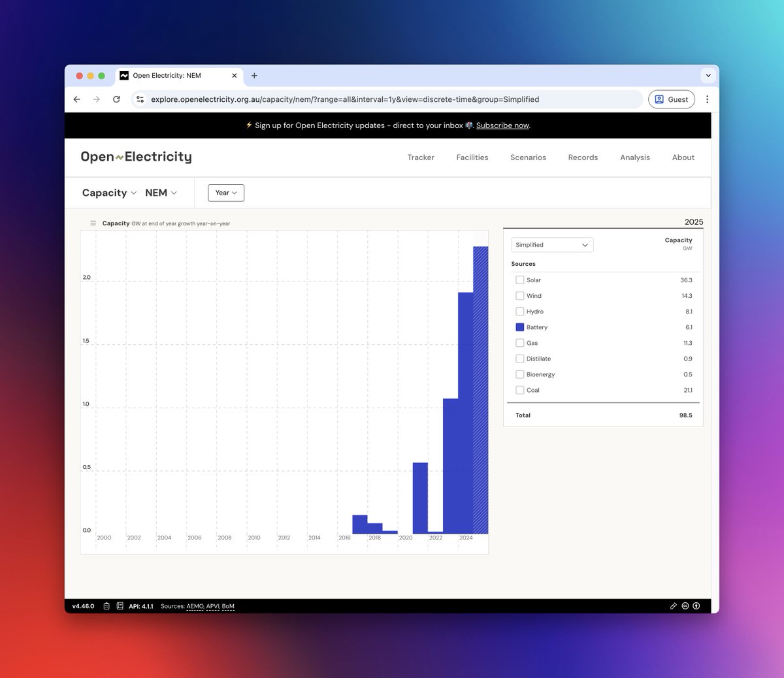Go back with the browser back arrow

(77, 99)
